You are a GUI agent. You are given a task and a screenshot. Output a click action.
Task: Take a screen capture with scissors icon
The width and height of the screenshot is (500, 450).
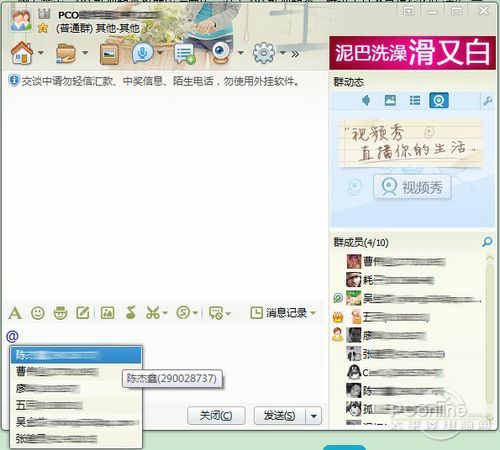(153, 313)
